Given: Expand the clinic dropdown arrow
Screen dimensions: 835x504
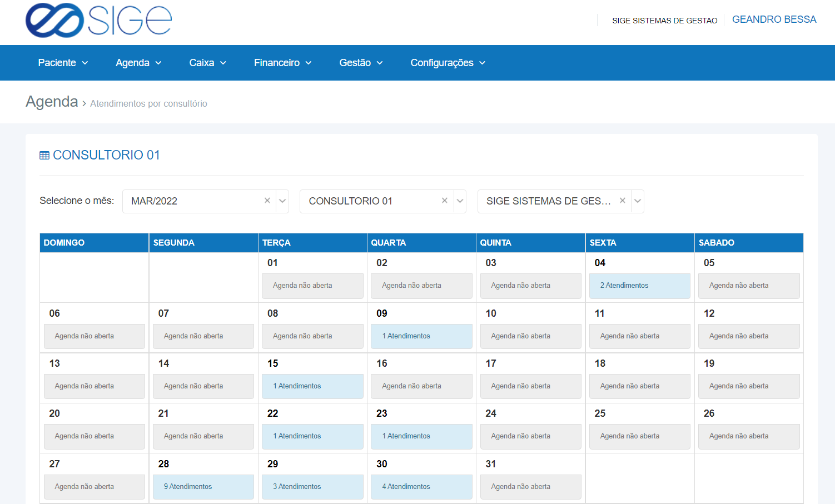Looking at the screenshot, I should (x=638, y=201).
